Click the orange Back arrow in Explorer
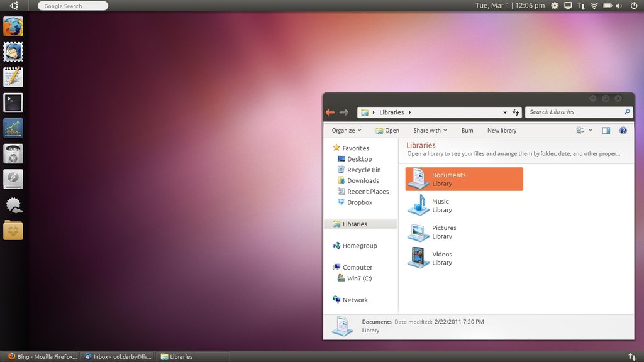The image size is (644, 362). [330, 112]
